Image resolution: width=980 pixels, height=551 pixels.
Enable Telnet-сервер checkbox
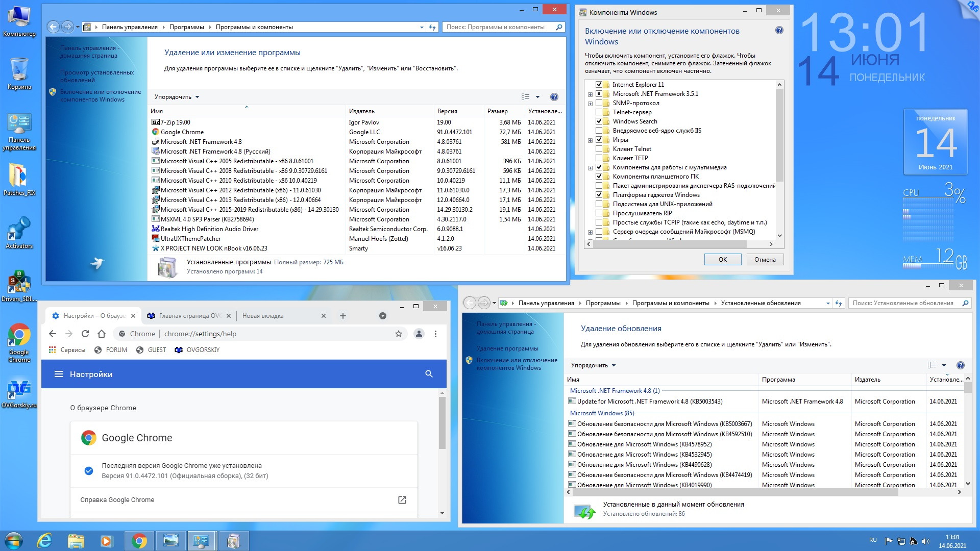click(x=599, y=112)
